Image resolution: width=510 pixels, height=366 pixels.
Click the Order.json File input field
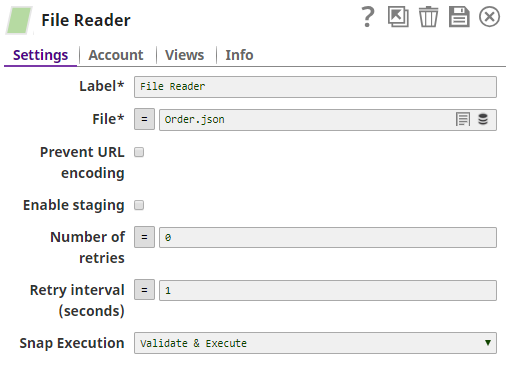(306, 120)
